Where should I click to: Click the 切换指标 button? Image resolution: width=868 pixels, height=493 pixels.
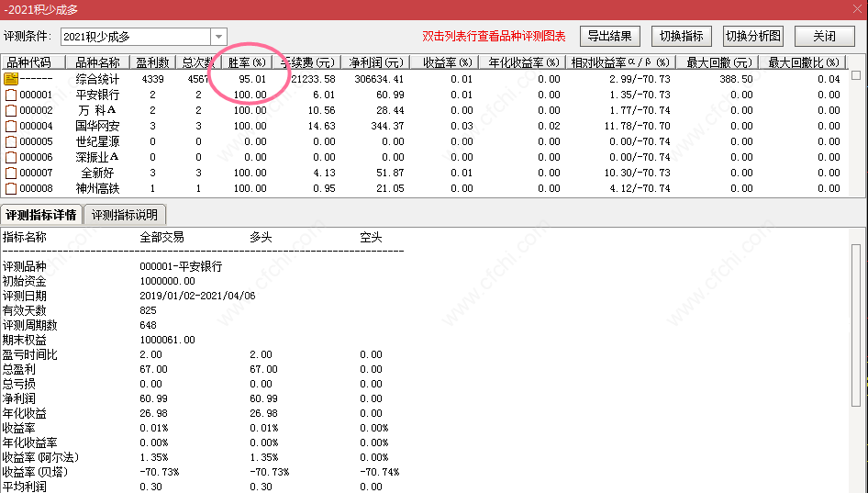click(682, 37)
